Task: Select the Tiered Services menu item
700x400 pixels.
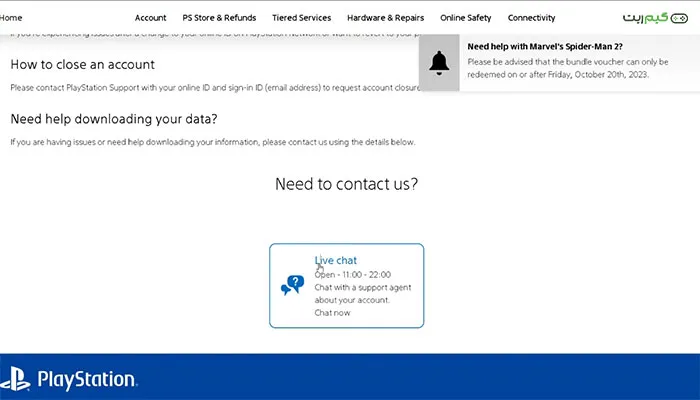Action: 301,18
